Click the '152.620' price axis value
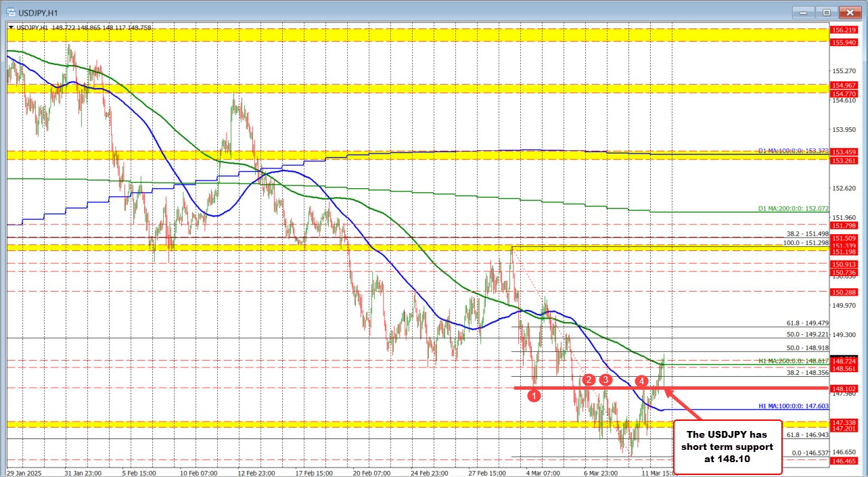The width and height of the screenshot is (868, 477). 843,188
